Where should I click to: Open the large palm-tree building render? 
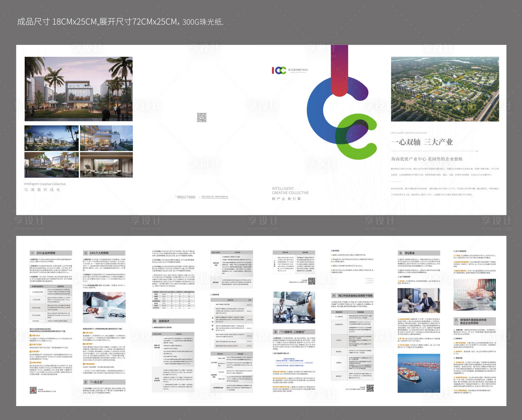coord(79,89)
